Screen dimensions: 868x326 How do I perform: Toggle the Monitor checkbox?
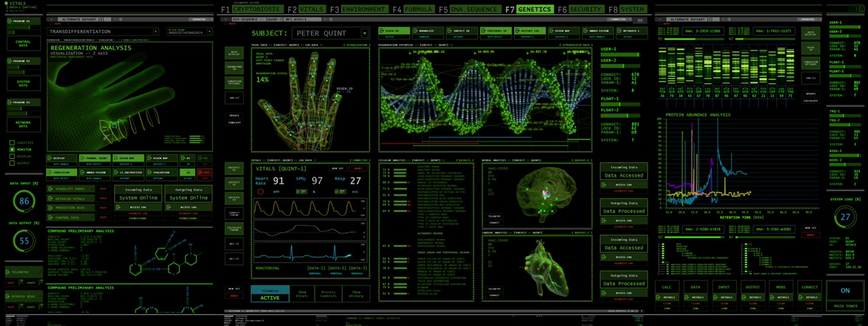(12, 149)
